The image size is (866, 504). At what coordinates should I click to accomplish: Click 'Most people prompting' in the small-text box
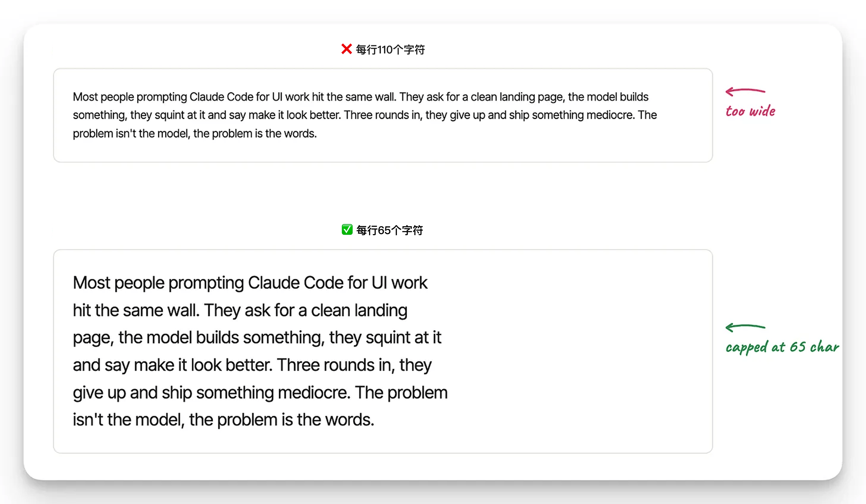click(x=130, y=97)
